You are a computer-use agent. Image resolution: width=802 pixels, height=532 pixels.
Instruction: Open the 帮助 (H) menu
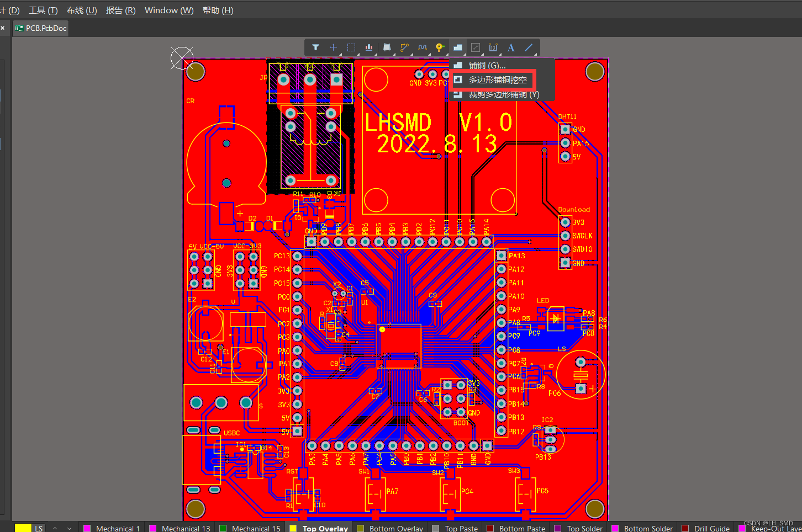pos(218,10)
